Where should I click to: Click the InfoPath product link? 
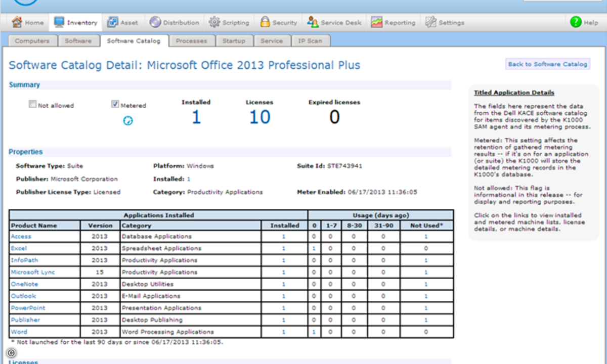coord(24,260)
